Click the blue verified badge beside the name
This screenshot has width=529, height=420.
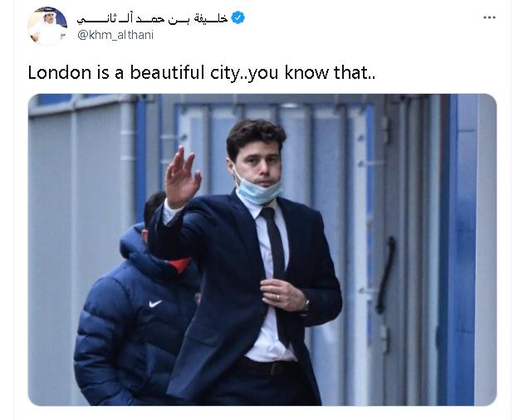pos(238,17)
